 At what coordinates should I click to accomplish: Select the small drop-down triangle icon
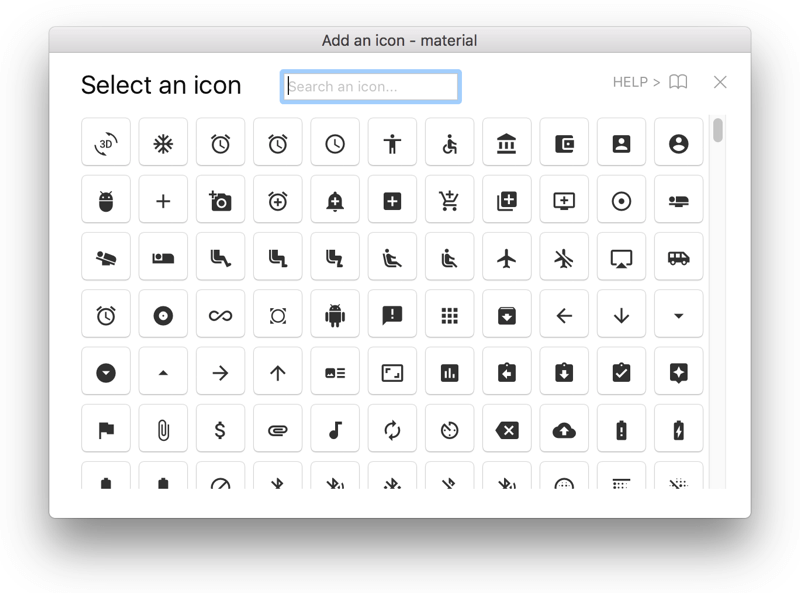pyautogui.click(x=679, y=314)
